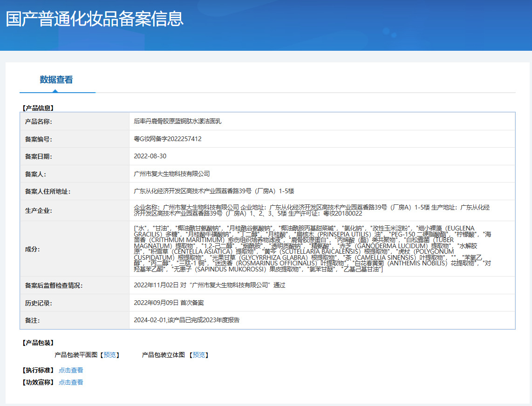Image resolution: width=532 pixels, height=406 pixels.
Task: Click the 产品名称 row label
Action: 38,122
